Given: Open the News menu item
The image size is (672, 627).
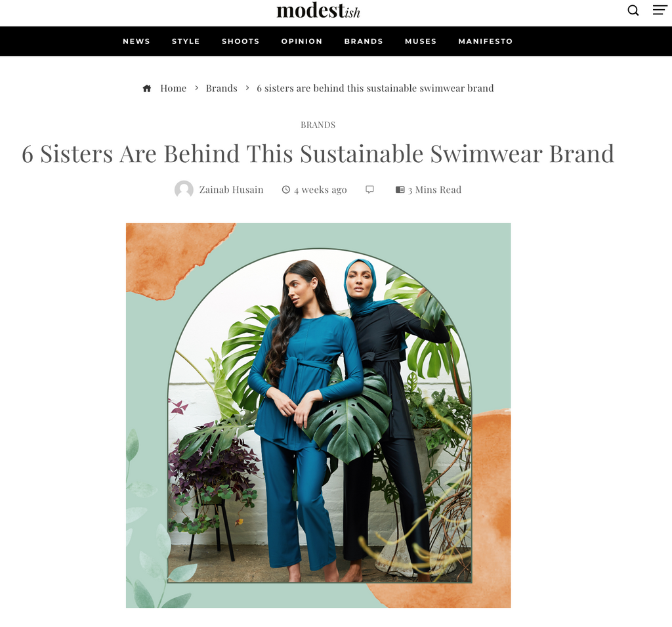Looking at the screenshot, I should pos(136,41).
